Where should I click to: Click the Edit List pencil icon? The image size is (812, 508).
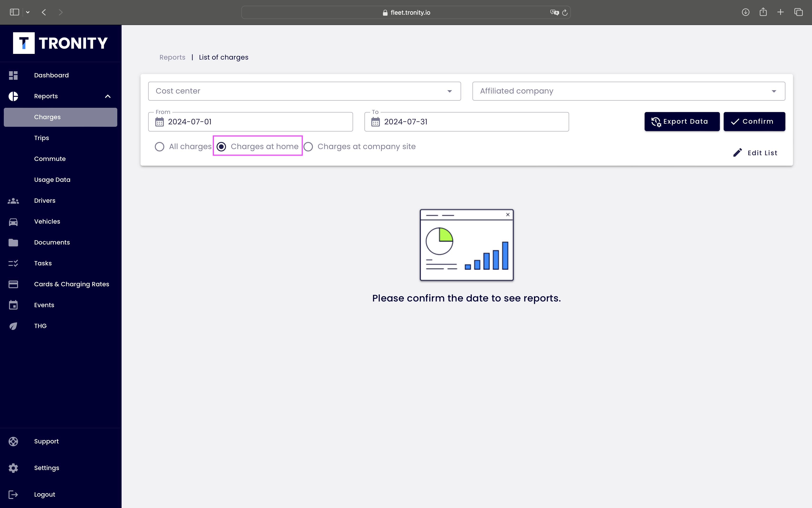coord(737,153)
